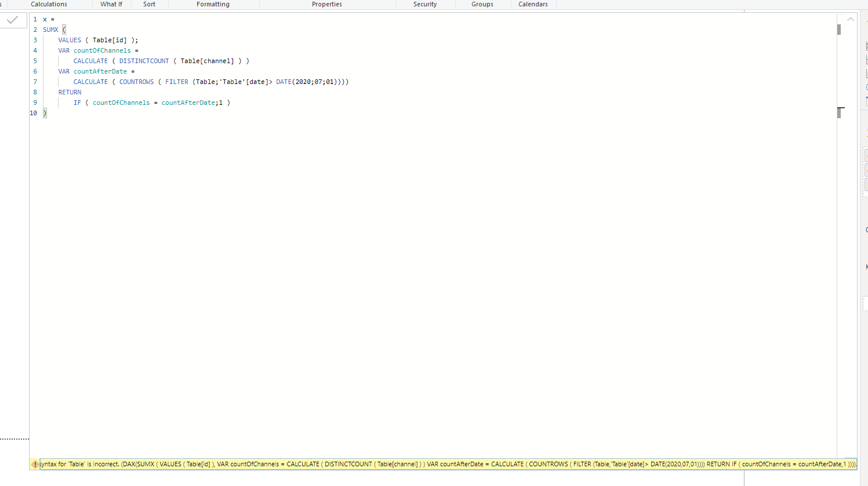Click the SUMX function on line 2
This screenshot has width=868, height=486.
click(50, 30)
